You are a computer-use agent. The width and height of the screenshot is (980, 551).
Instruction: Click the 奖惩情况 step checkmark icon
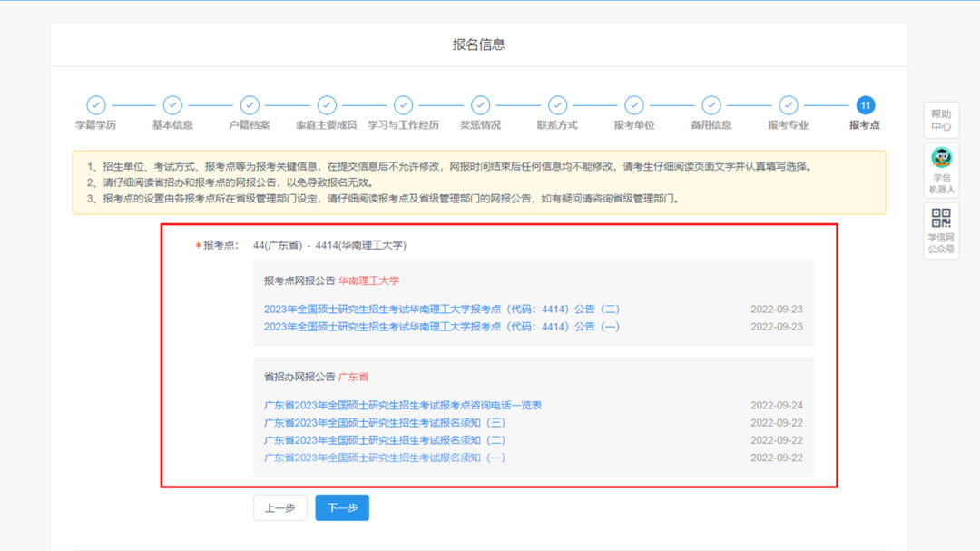[x=480, y=105]
